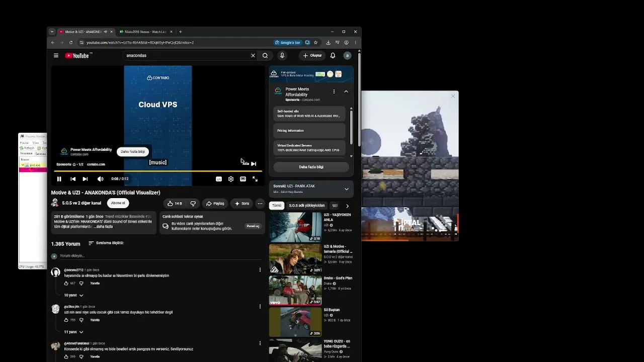Image resolution: width=644 pixels, height=362 pixels.
Task: Jump to the previous video
Action: [x=73, y=179]
